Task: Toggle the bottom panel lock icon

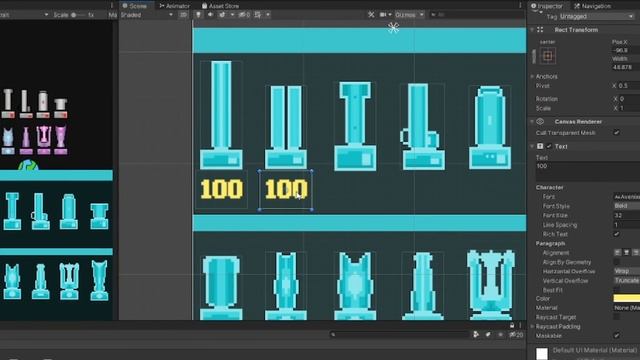Action: click(512, 325)
